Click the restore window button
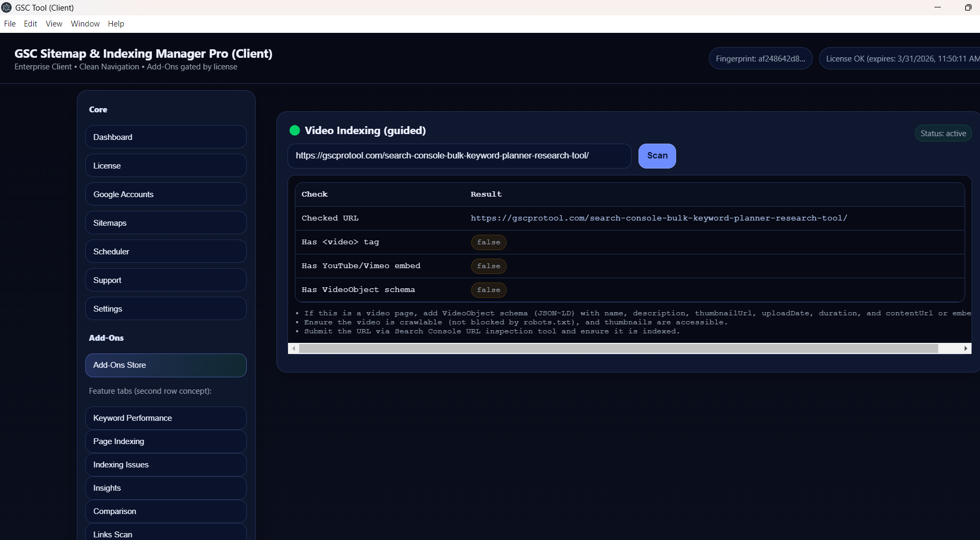This screenshot has width=980, height=540. pos(968,7)
